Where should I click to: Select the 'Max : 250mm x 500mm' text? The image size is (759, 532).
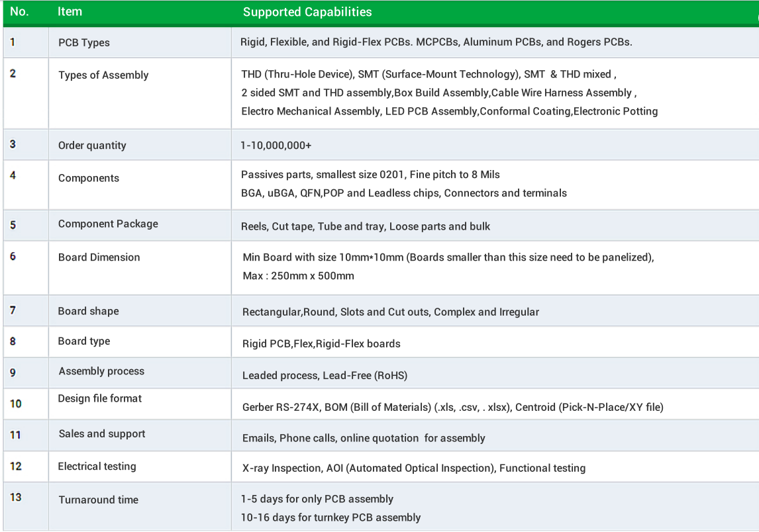(x=298, y=276)
